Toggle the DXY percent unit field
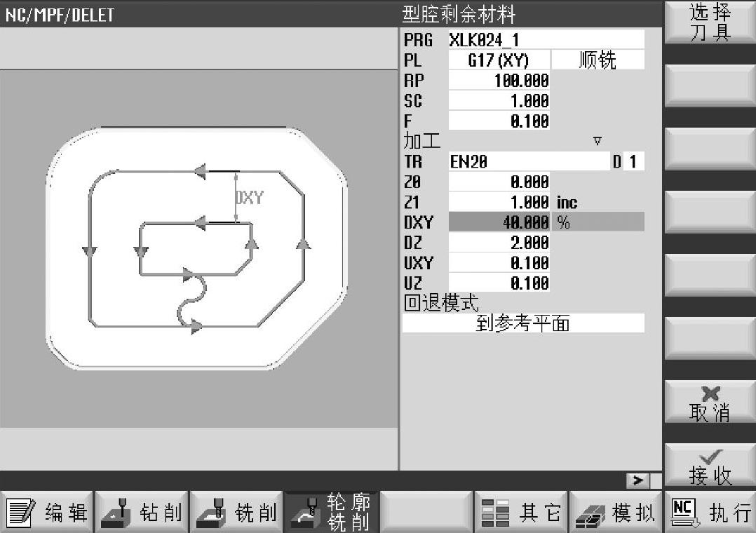This screenshot has width=756, height=533. (x=599, y=222)
